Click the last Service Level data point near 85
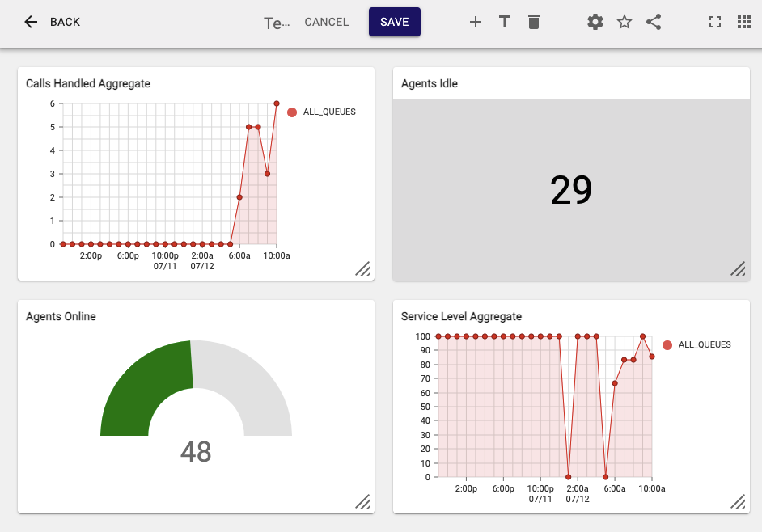This screenshot has height=532, width=762. (652, 357)
